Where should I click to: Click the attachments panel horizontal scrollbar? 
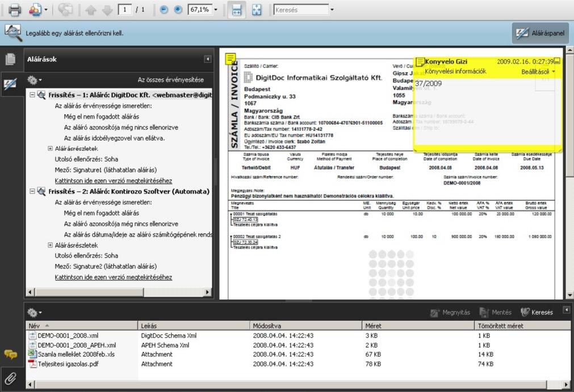(x=291, y=384)
